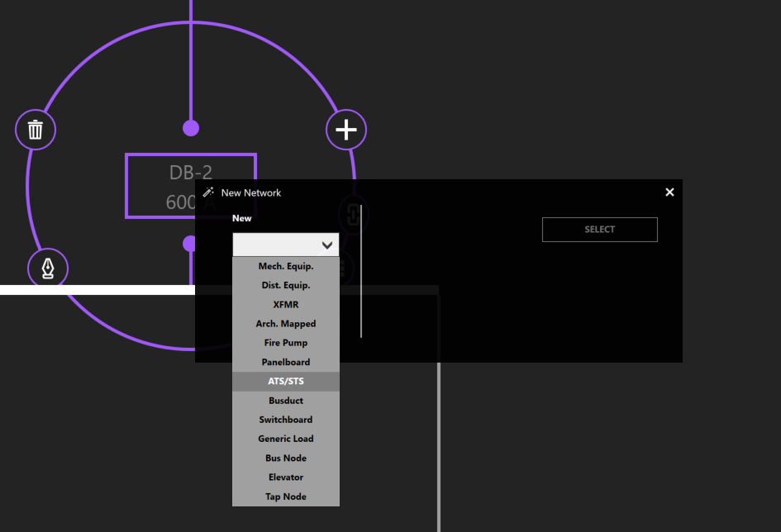Click the magic wand New Network icon
781x532 pixels.
(208, 192)
